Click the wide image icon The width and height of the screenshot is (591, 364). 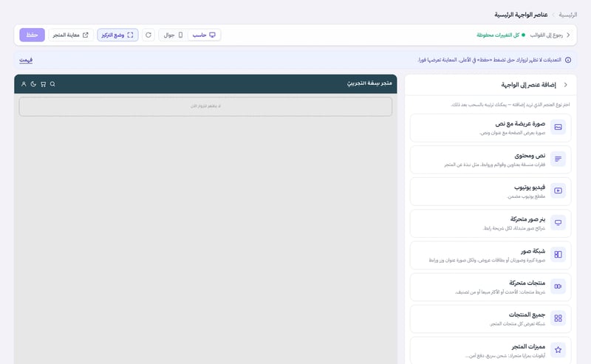click(558, 127)
